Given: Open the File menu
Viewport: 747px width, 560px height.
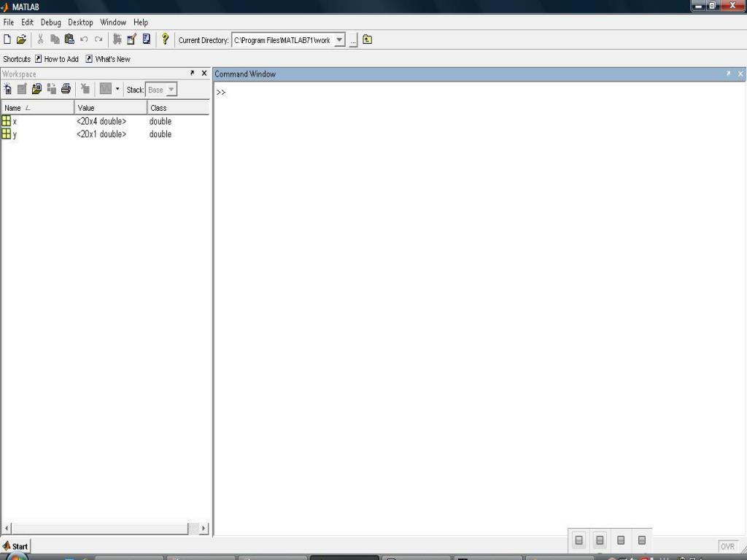Looking at the screenshot, I should pyautogui.click(x=9, y=23).
